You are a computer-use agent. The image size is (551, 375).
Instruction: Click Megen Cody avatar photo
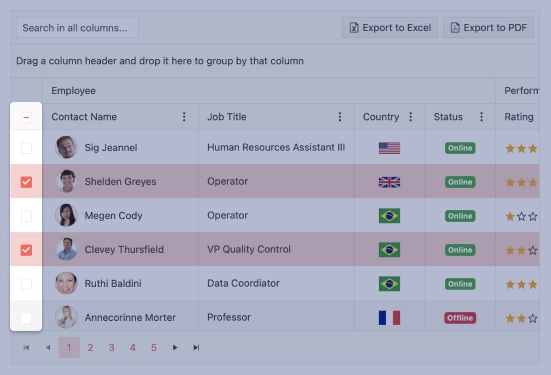66,215
